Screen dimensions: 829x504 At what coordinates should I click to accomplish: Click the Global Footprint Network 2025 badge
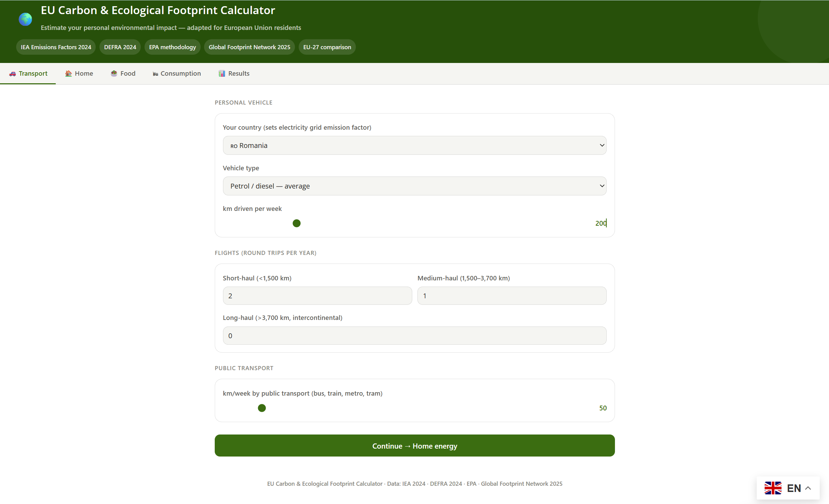249,47
